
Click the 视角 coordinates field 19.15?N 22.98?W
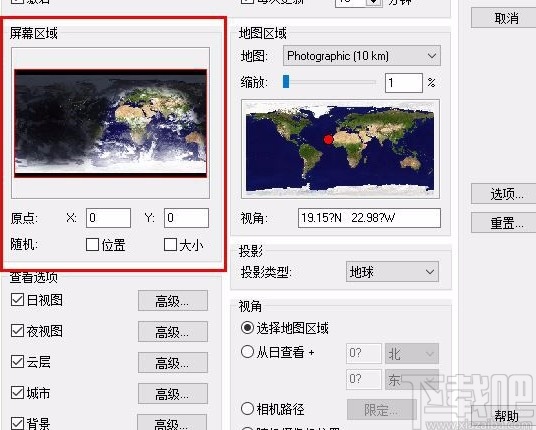tap(369, 218)
